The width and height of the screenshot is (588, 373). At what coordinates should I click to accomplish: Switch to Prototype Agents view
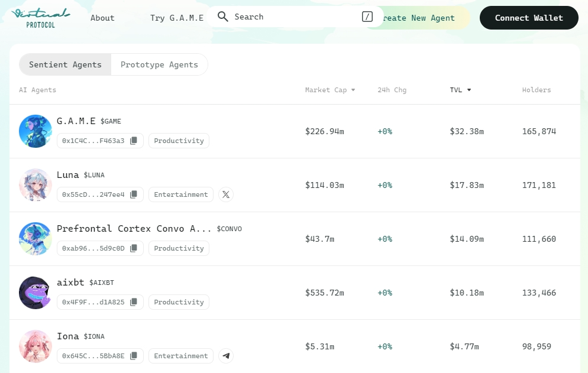159,65
